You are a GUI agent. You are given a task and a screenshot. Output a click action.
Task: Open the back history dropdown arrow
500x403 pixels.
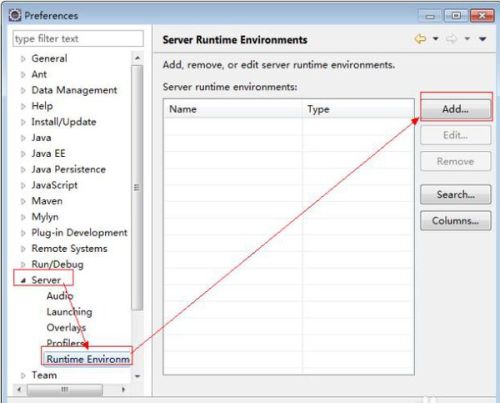[435, 39]
